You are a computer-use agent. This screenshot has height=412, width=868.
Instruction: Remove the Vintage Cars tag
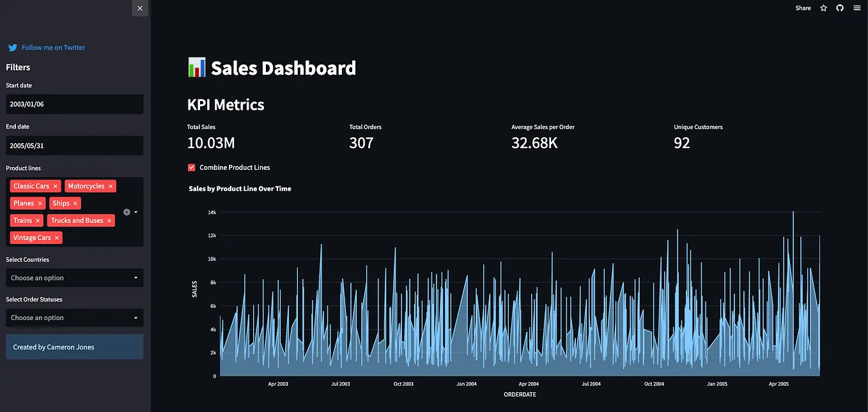[56, 237]
